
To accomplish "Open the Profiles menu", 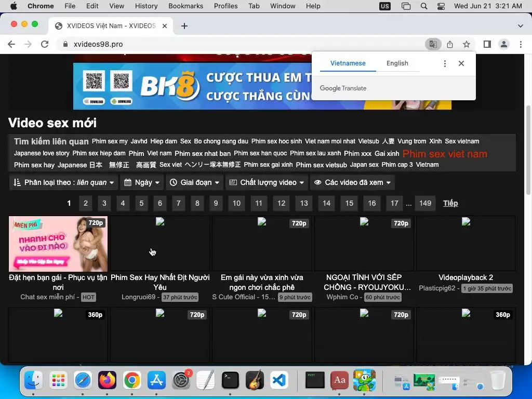I will (x=225, y=6).
